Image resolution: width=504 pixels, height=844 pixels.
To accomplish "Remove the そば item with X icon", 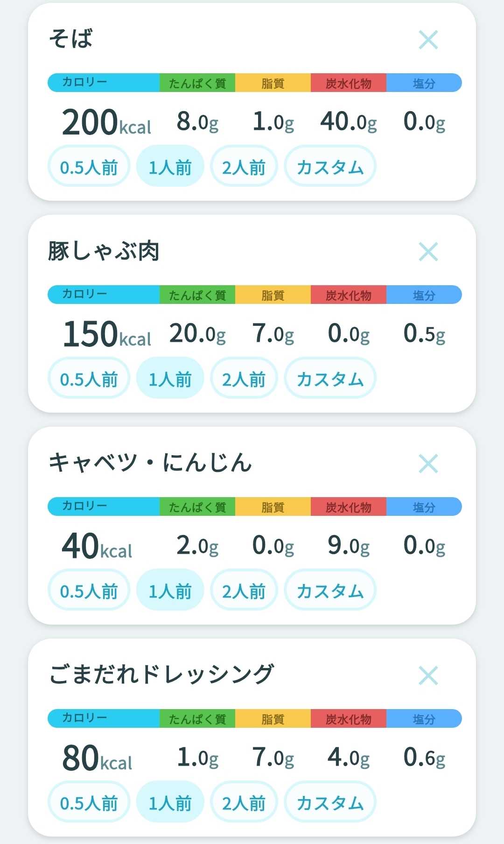I will tap(428, 40).
